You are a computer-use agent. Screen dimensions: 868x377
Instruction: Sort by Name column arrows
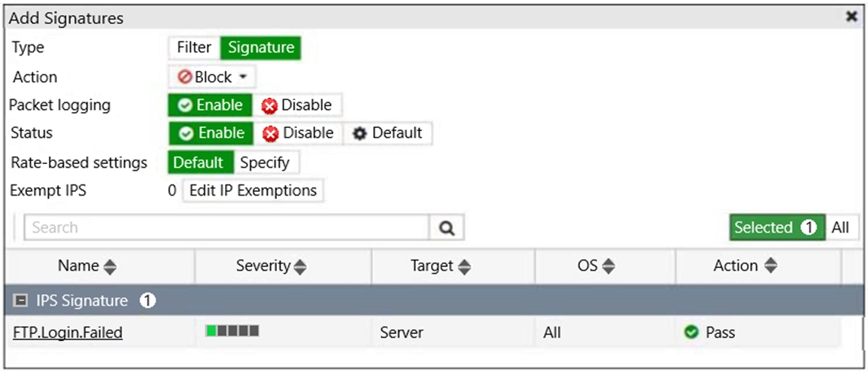[x=110, y=267]
